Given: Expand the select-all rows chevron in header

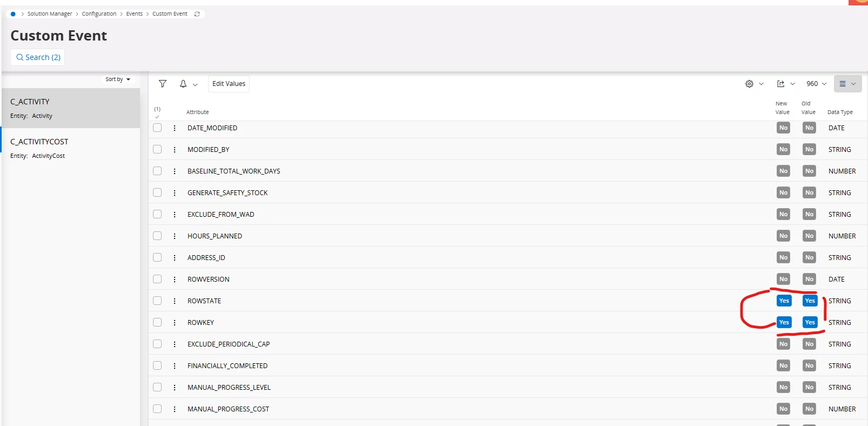Looking at the screenshot, I should click(157, 116).
